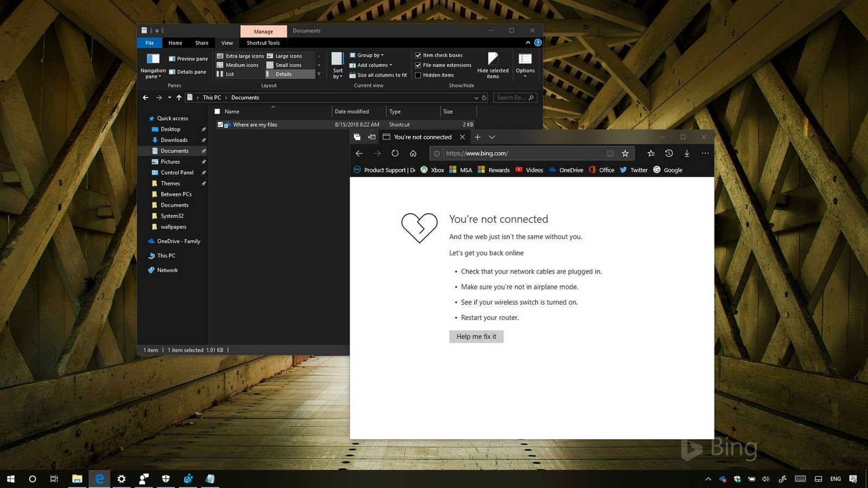Viewport: 868px width, 488px height.
Task: Open the Group by dropdown
Action: click(367, 55)
